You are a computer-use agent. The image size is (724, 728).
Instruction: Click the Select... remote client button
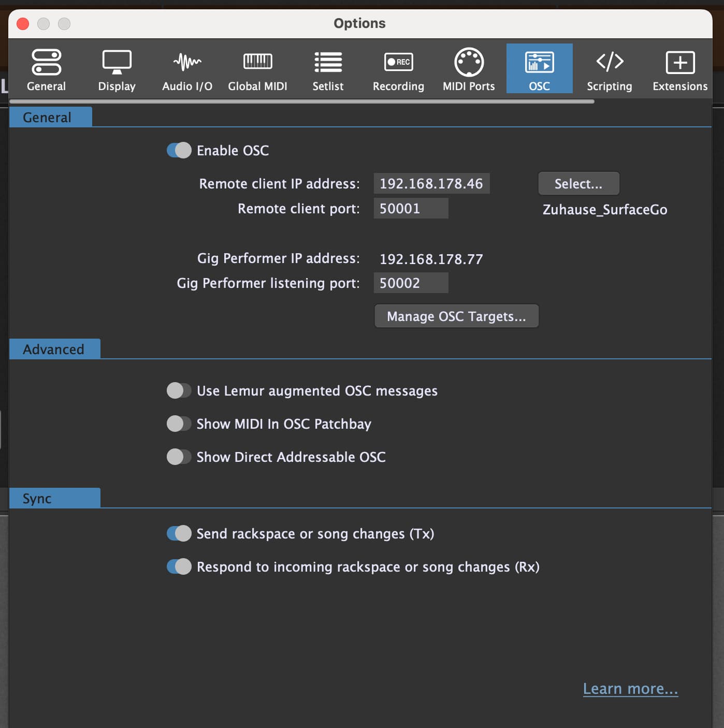pyautogui.click(x=579, y=184)
